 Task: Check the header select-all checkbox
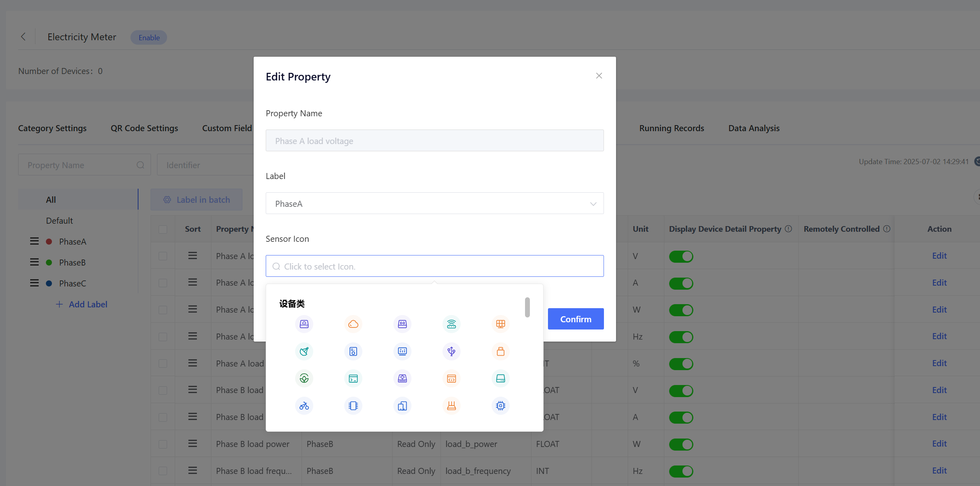(163, 229)
